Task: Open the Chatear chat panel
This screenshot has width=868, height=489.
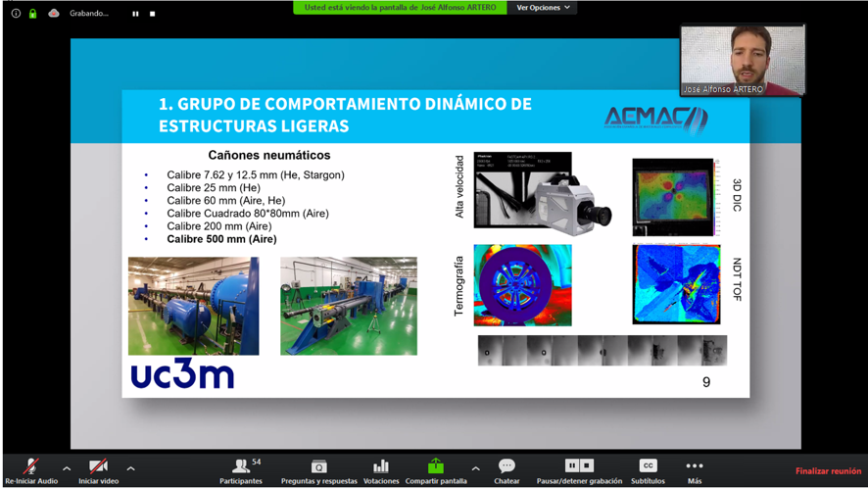Action: point(506,470)
